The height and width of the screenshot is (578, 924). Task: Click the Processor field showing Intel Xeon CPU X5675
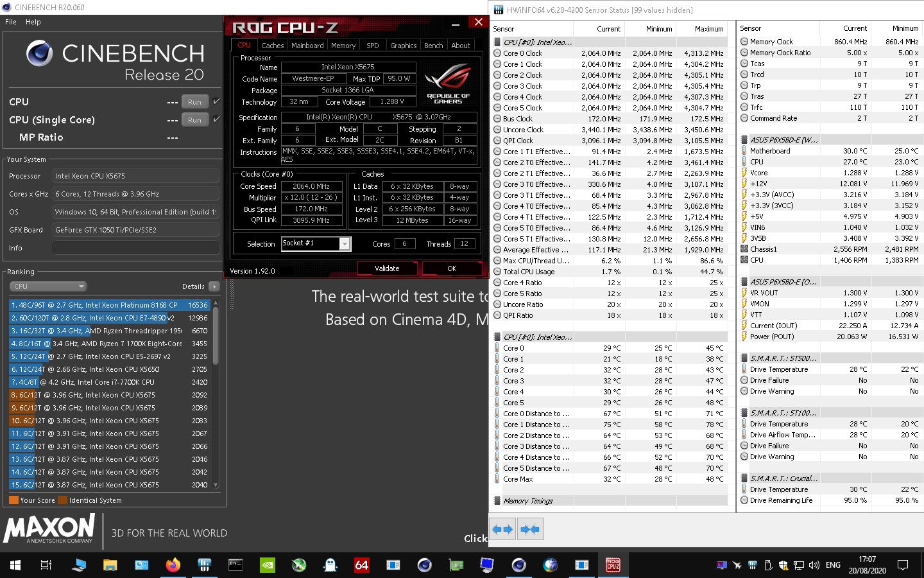click(x=135, y=175)
